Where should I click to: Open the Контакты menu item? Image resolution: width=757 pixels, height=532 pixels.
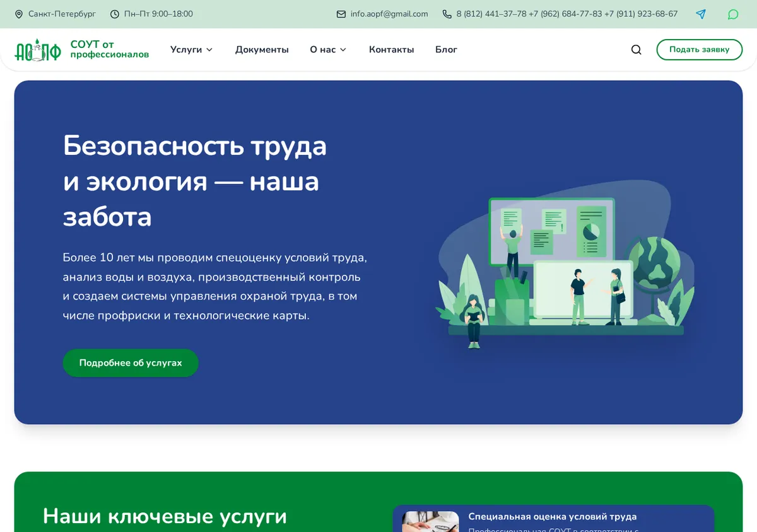(391, 50)
